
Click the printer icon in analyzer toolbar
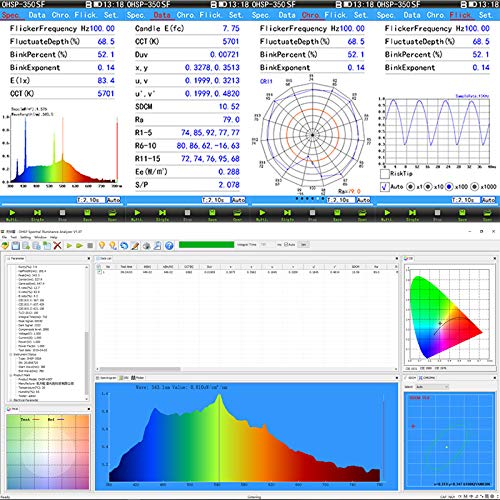coord(146,246)
